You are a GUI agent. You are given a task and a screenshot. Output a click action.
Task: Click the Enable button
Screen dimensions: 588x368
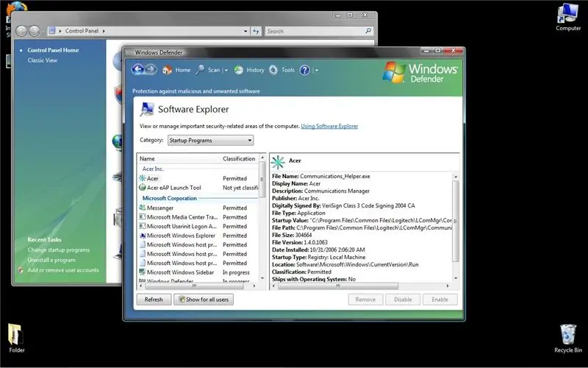[x=440, y=300]
